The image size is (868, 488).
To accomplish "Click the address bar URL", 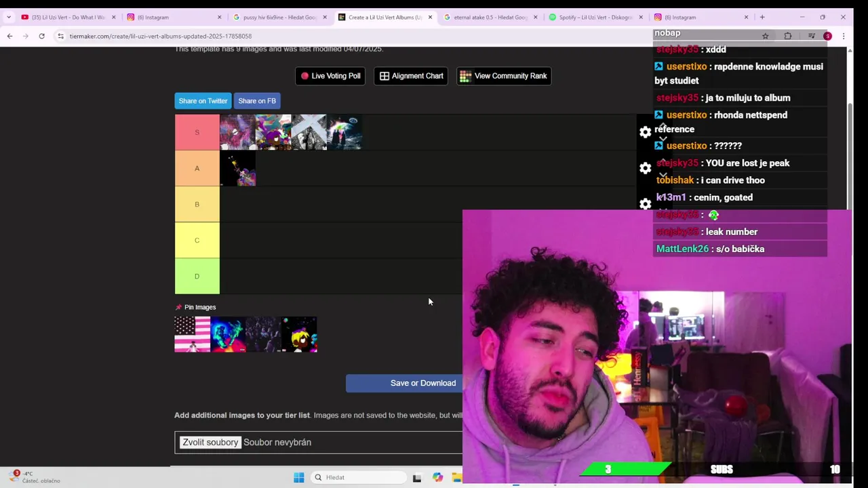I will pos(160,36).
